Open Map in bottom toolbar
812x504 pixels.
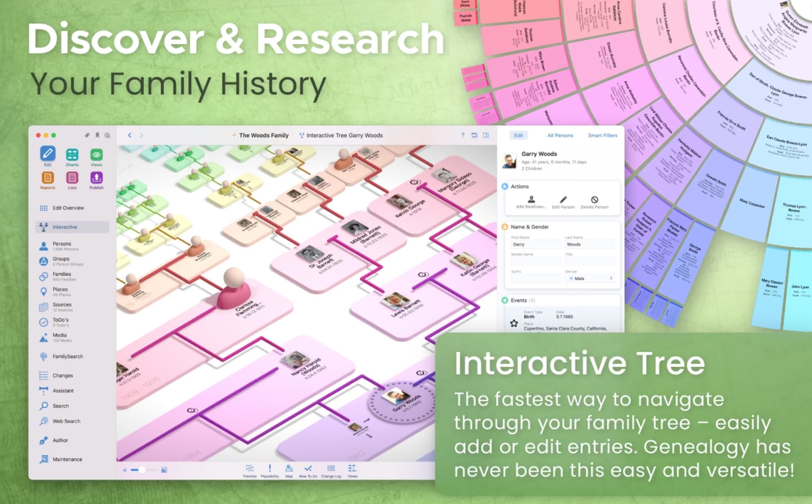(x=289, y=471)
